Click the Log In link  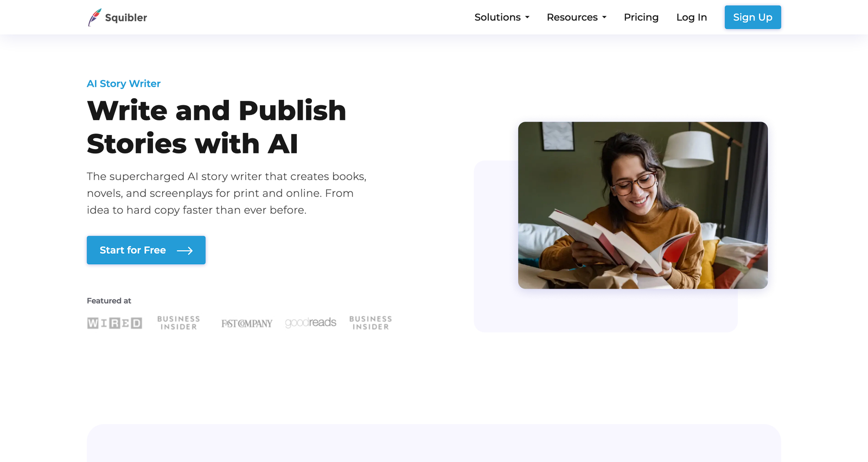coord(692,17)
